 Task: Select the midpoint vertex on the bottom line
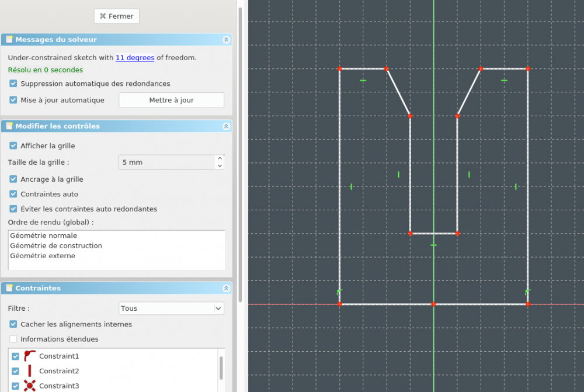tap(433, 304)
